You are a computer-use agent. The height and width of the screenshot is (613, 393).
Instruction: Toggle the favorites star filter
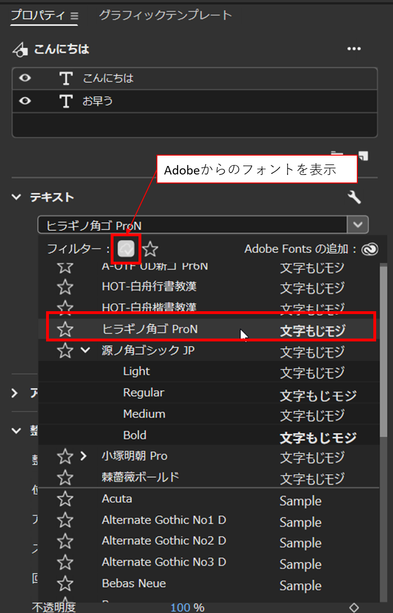click(x=150, y=249)
